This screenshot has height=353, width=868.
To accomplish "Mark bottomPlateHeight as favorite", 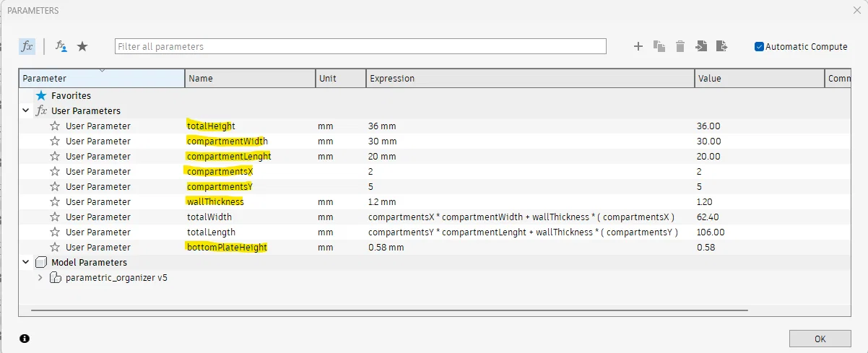I will (55, 248).
